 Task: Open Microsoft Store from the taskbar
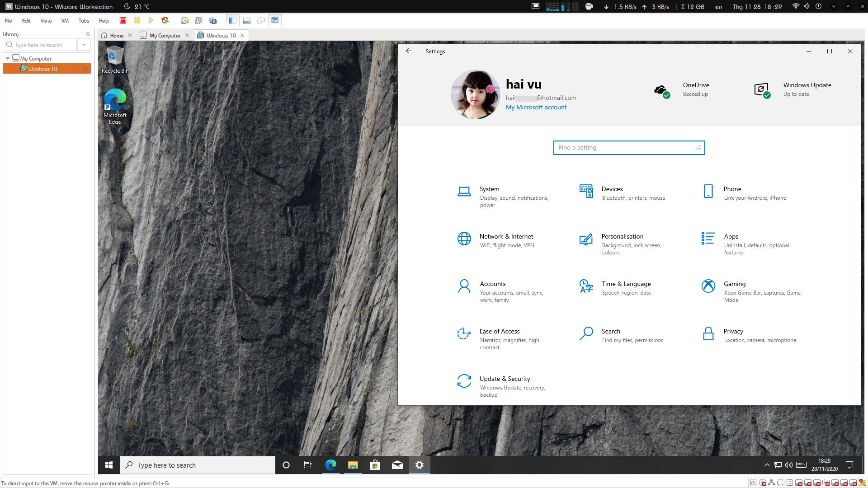[x=375, y=465]
